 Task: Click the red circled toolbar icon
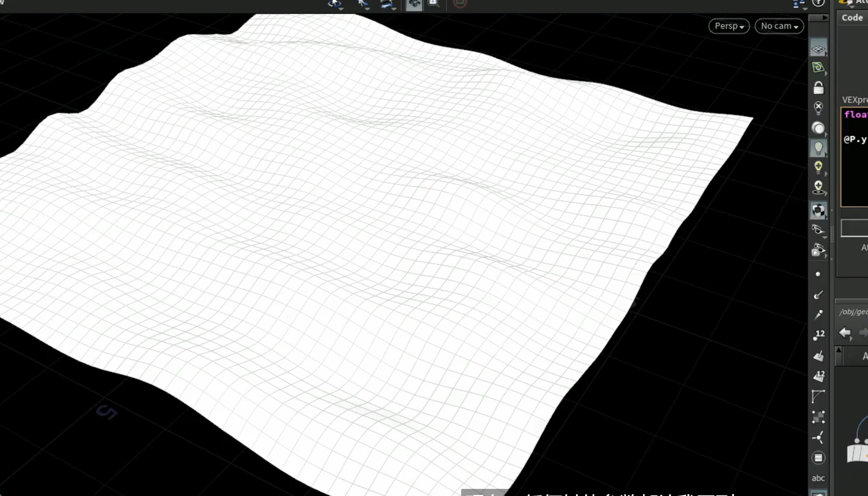[x=460, y=3]
